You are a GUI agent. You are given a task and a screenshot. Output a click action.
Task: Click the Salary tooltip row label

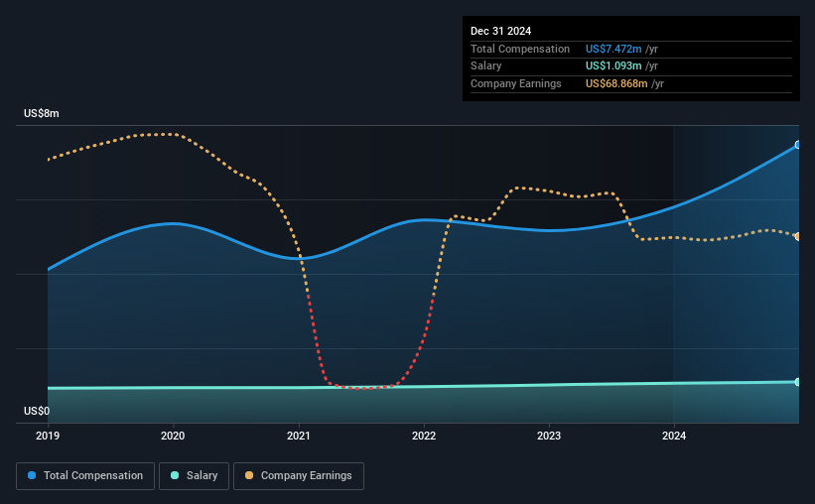click(x=486, y=66)
